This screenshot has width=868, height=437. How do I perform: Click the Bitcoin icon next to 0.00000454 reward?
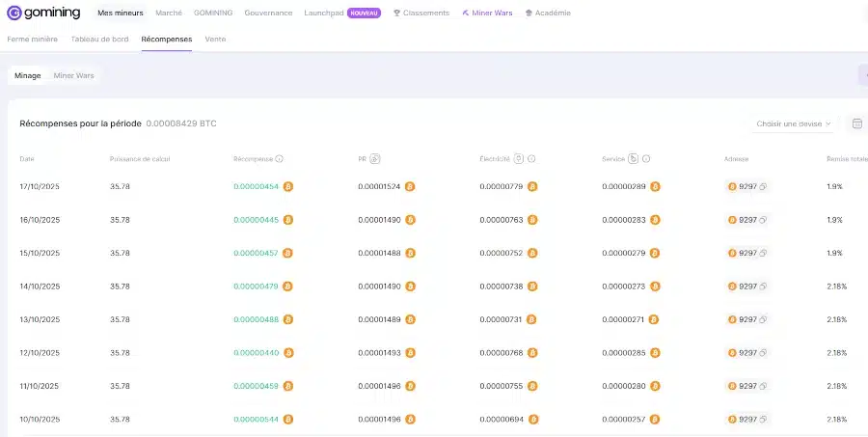288,187
